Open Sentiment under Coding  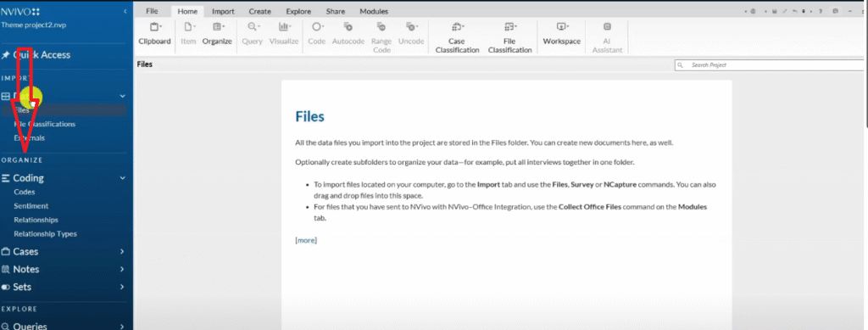point(31,206)
